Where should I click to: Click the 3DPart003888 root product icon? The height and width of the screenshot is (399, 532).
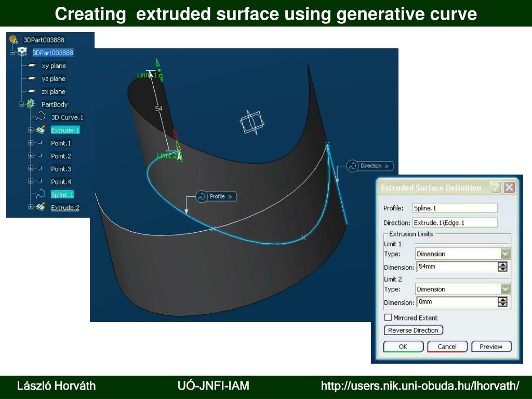[13, 39]
